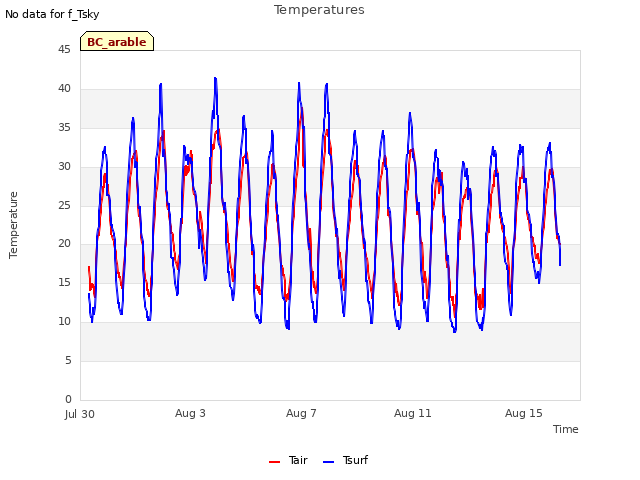Screen dimensions: 640x480
Task: Select the Temperature y-axis label
Action: (x=13, y=225)
